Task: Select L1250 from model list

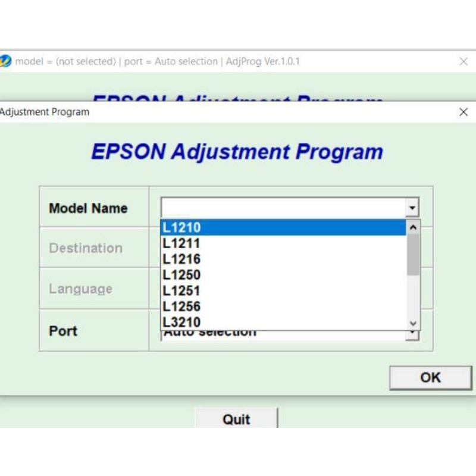Action: coord(283,275)
